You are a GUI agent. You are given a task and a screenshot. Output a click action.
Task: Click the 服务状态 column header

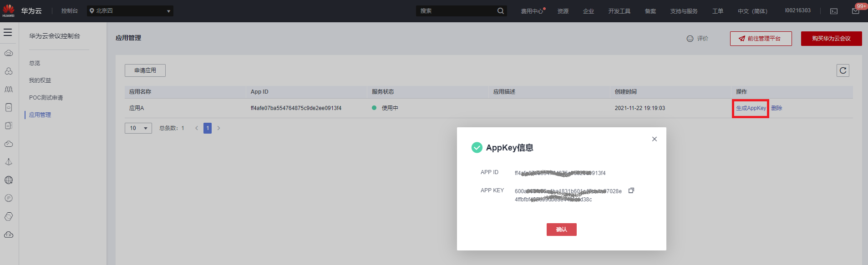383,92
